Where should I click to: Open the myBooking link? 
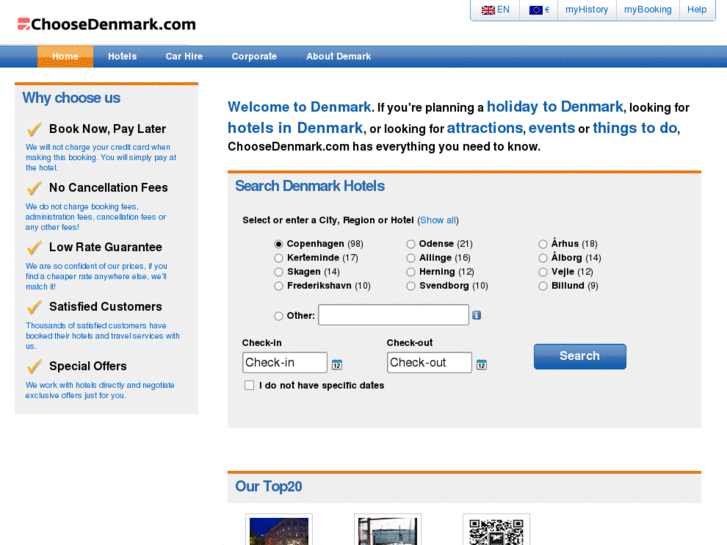(648, 10)
